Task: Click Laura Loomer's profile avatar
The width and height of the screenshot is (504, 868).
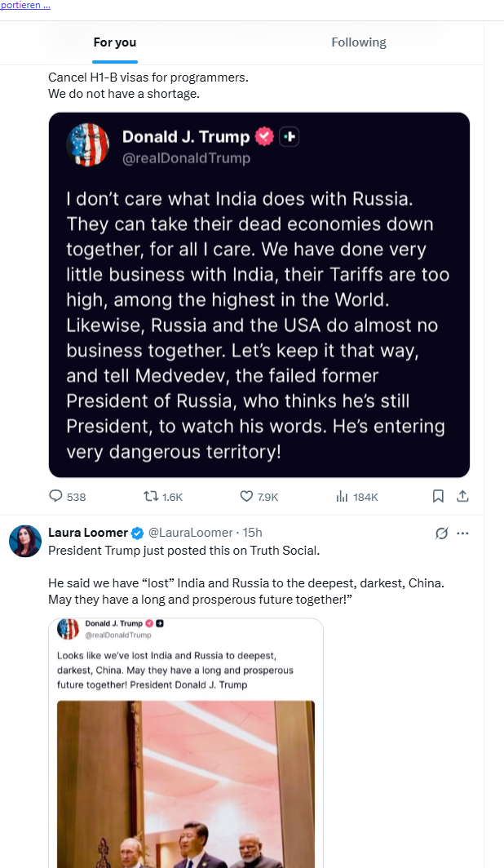Action: click(x=25, y=541)
